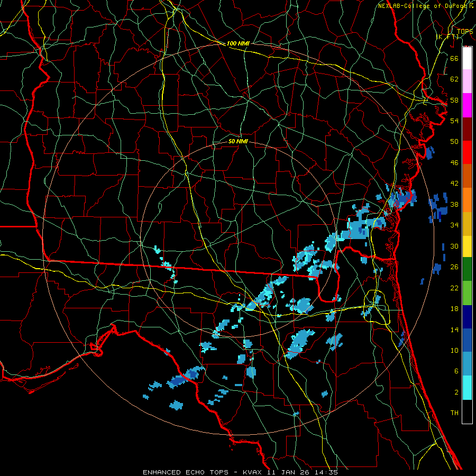Click the '22' legend scale value
Screen dimensions: 476x476
tap(454, 288)
